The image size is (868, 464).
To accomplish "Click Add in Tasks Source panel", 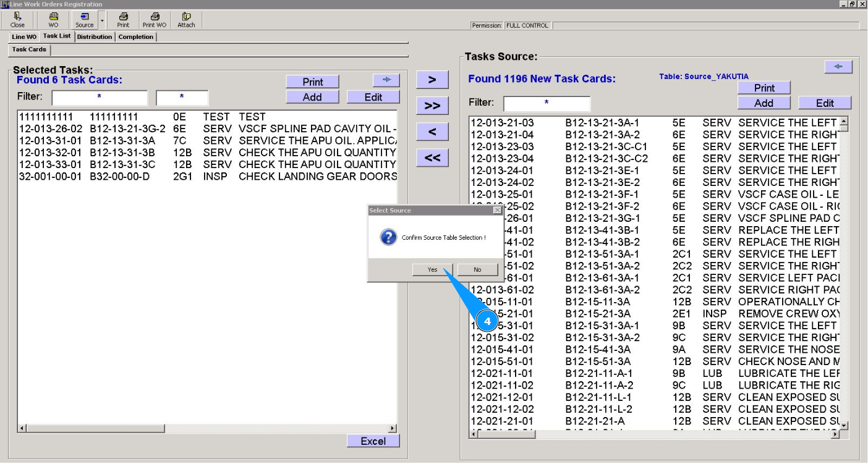I will [765, 103].
